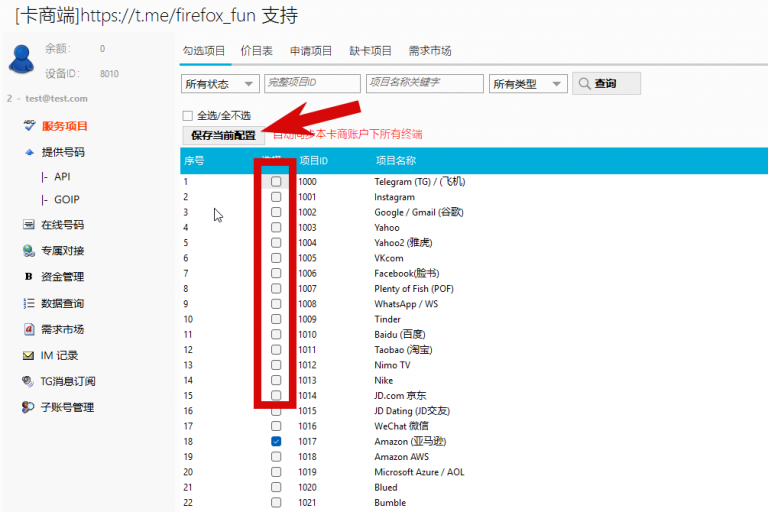Select 提供号码 in sidebar
Viewport: 768px width, 512px height.
click(x=63, y=152)
